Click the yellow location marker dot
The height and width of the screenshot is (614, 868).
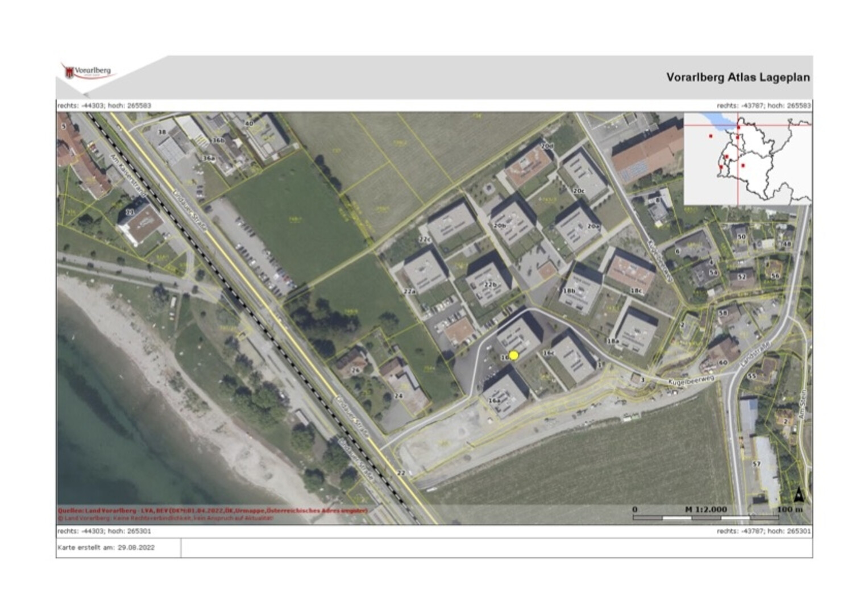514,355
